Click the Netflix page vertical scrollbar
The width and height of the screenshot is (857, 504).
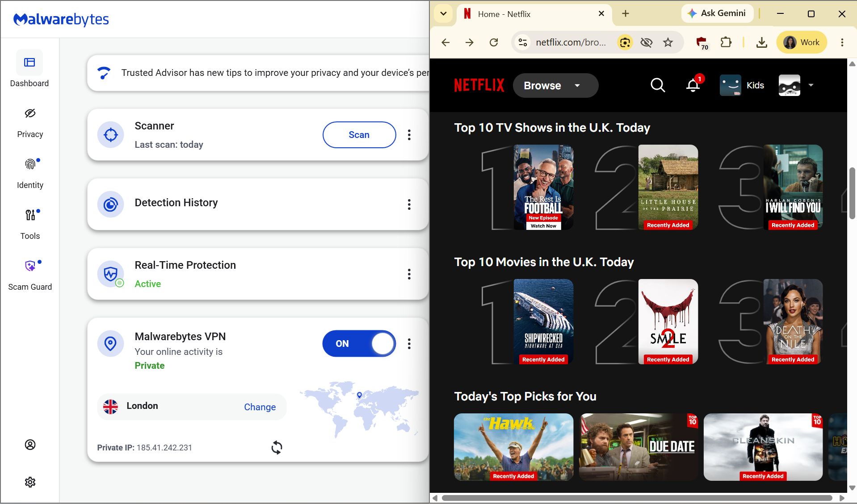[x=852, y=193]
